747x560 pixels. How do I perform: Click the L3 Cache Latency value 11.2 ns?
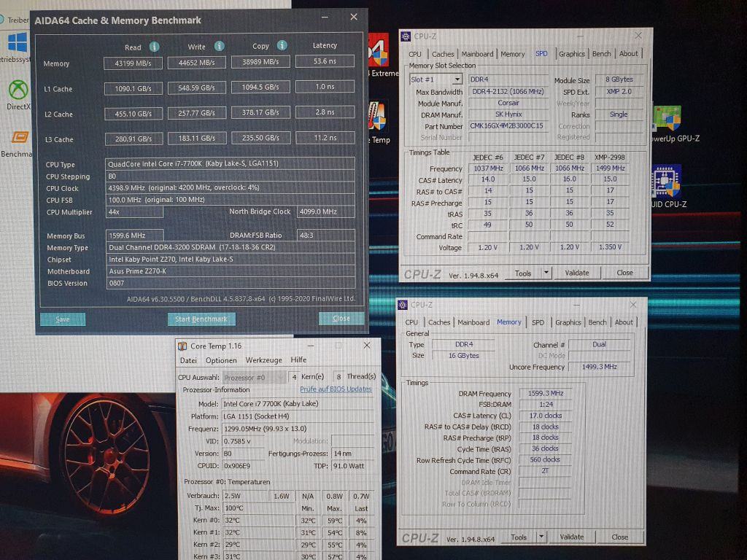coord(325,138)
